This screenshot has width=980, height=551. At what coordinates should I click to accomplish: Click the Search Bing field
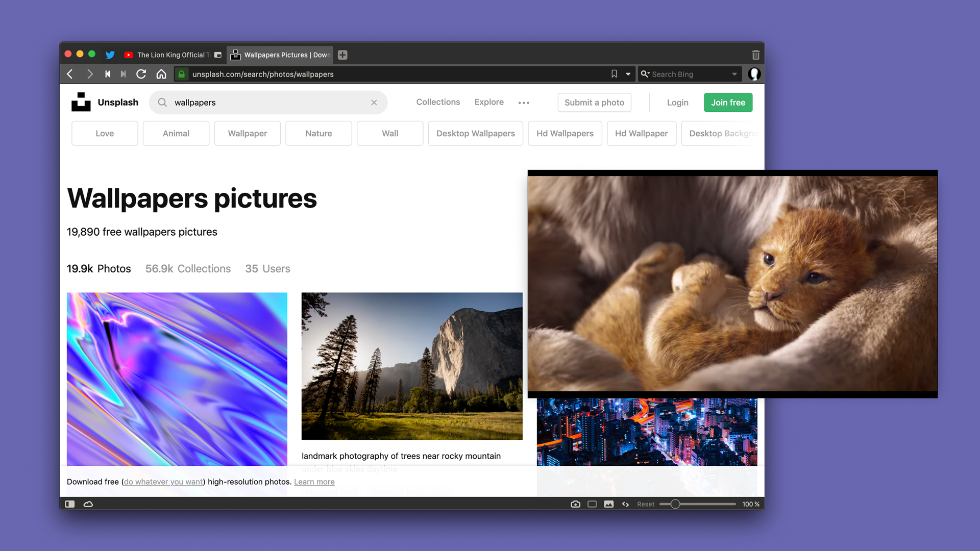pyautogui.click(x=689, y=74)
